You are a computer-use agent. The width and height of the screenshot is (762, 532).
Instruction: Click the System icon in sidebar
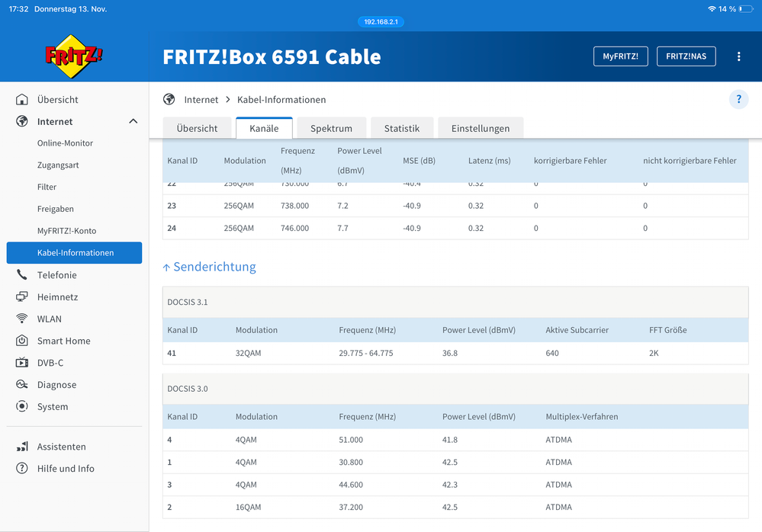(22, 407)
